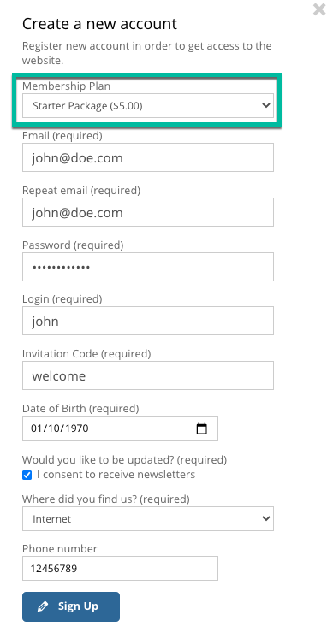Click the 'Membership Plan' field label

(x=66, y=86)
